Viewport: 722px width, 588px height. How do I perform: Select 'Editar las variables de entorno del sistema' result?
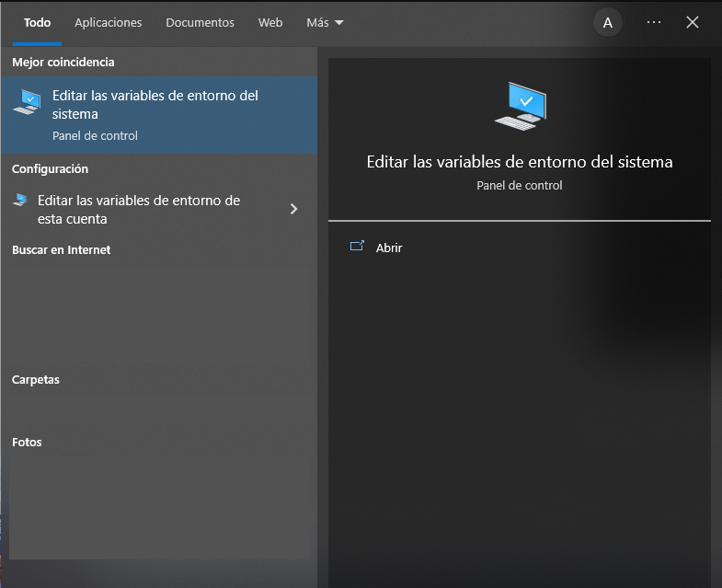[159, 115]
